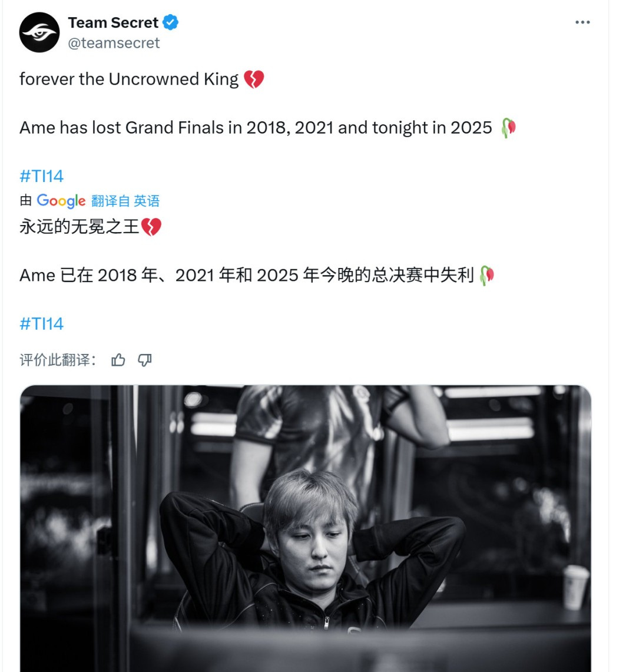636x672 pixels.
Task: Rate the translation positively with thumbs up
Action: [118, 359]
